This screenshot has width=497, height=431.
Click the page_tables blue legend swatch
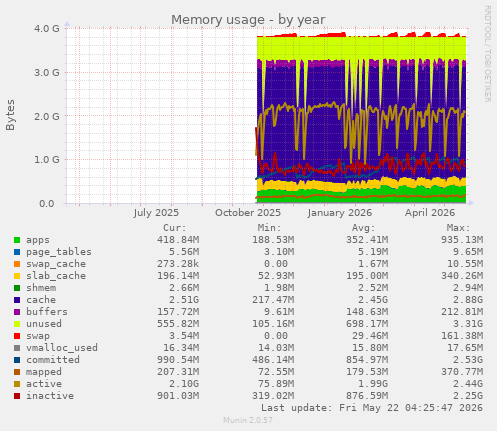[17, 252]
